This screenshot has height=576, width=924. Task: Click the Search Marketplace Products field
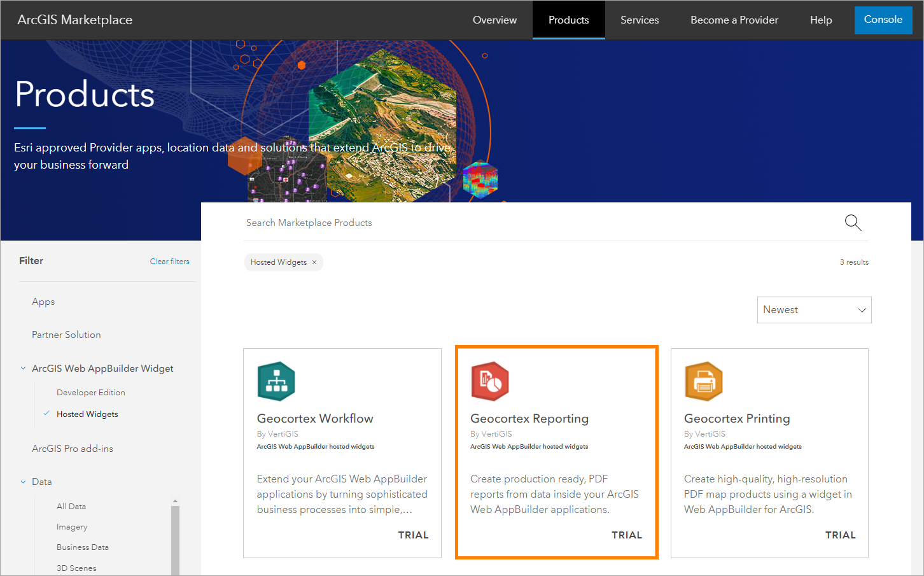pos(445,222)
